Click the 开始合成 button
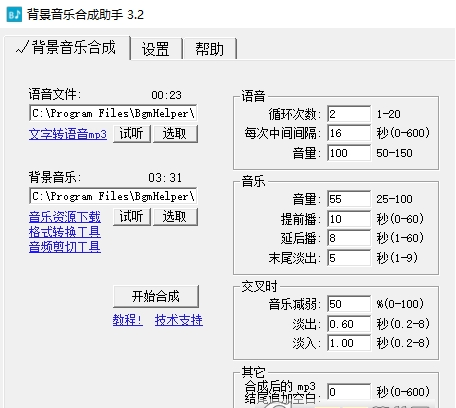This screenshot has height=408, width=456. pos(156,296)
